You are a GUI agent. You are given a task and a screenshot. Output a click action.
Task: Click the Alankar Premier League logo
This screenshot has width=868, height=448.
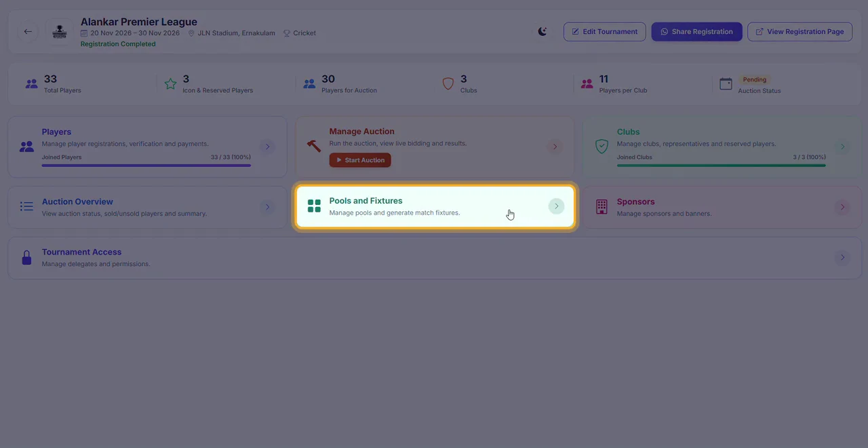coord(60,31)
